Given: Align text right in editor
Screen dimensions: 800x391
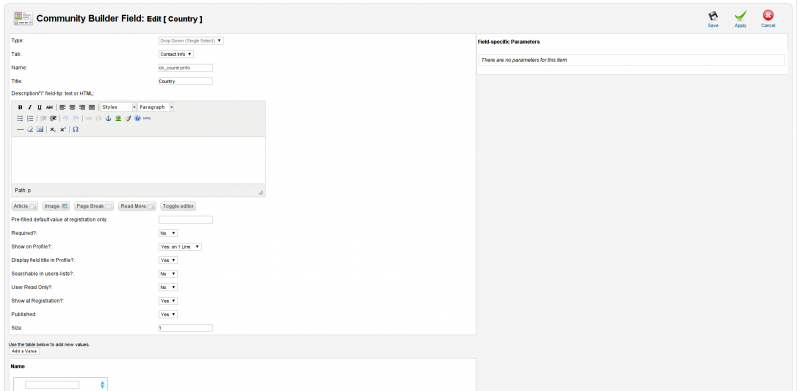Looking at the screenshot, I should click(x=82, y=107).
